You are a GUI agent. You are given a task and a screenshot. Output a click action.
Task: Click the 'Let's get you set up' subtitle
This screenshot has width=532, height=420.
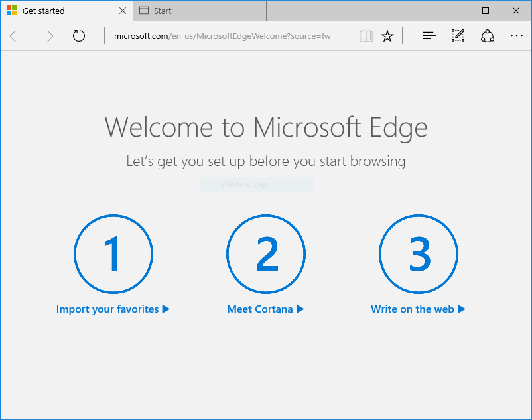[266, 161]
